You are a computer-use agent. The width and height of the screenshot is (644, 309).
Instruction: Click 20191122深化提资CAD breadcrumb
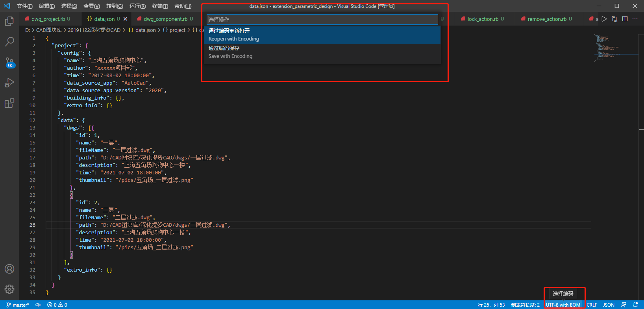94,30
